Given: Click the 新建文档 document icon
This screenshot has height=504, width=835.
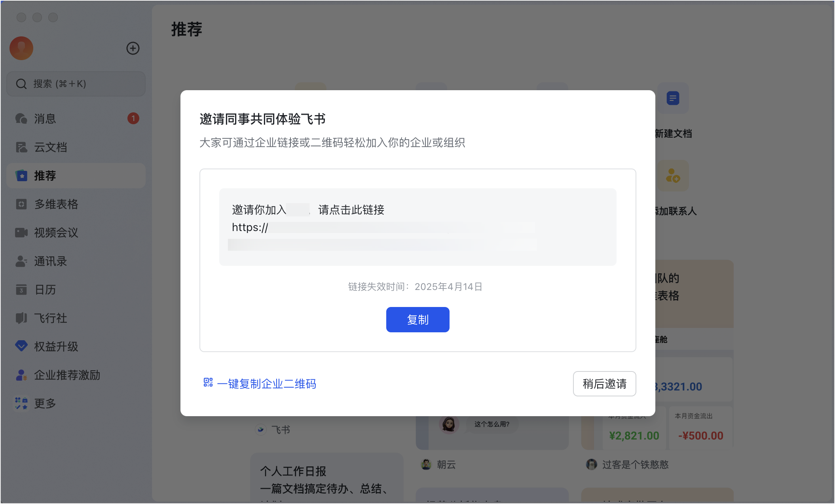Looking at the screenshot, I should (673, 98).
